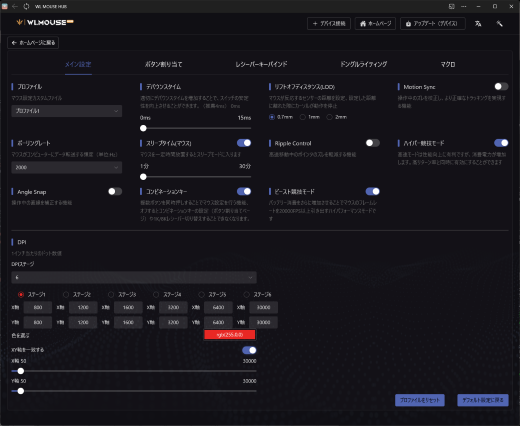This screenshot has width=520, height=426.
Task: Click the back arrow in title bar
Action: (x=15, y=6)
